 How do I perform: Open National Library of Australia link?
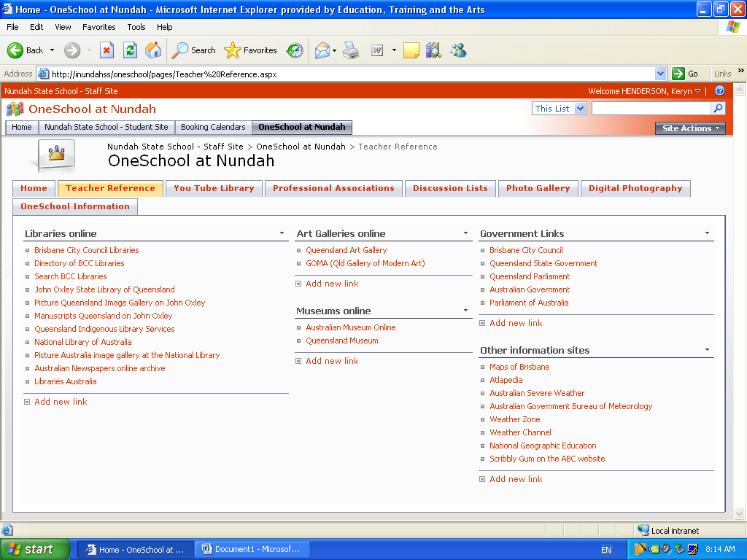(x=83, y=342)
